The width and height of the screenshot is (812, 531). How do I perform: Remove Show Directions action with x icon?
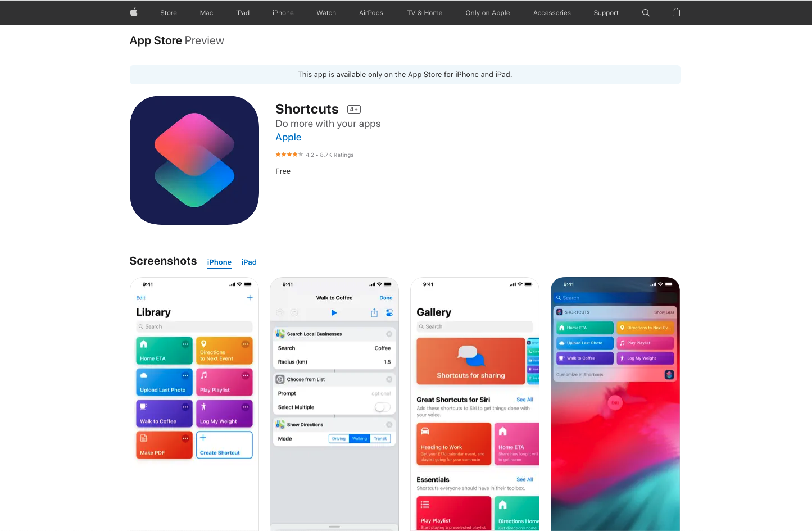click(389, 425)
